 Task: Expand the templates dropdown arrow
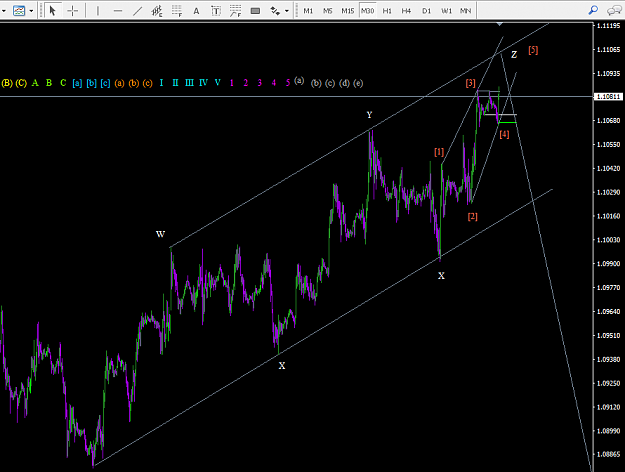pyautogui.click(x=31, y=11)
